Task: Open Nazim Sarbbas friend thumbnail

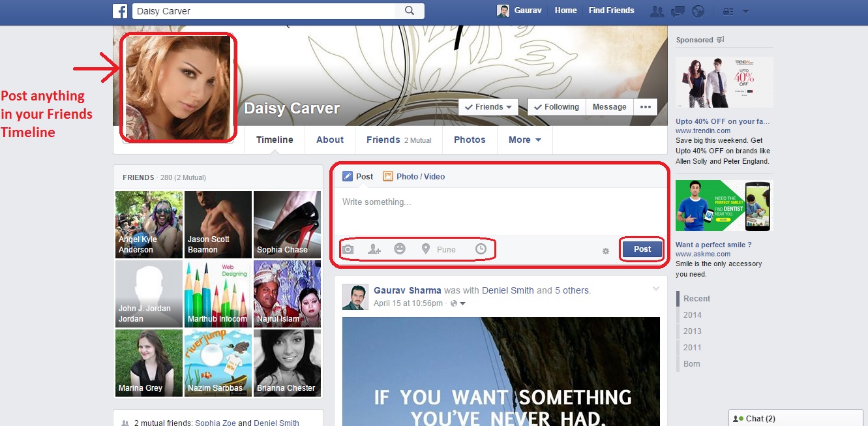Action: point(218,363)
